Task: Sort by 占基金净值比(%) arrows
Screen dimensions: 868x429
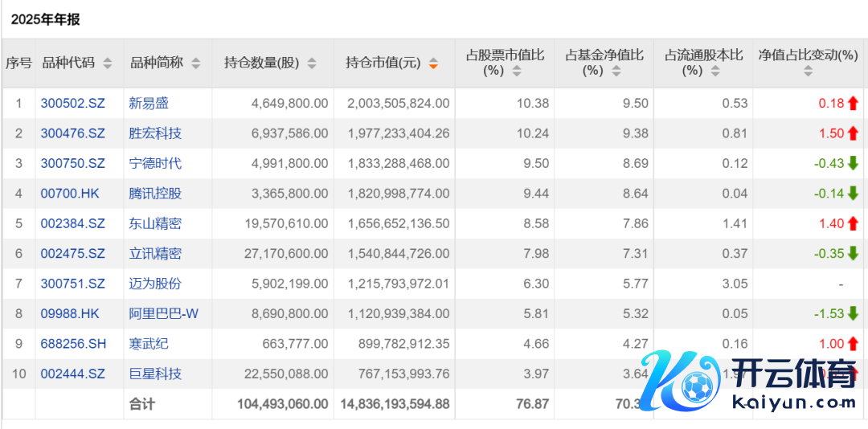Action: [x=616, y=71]
